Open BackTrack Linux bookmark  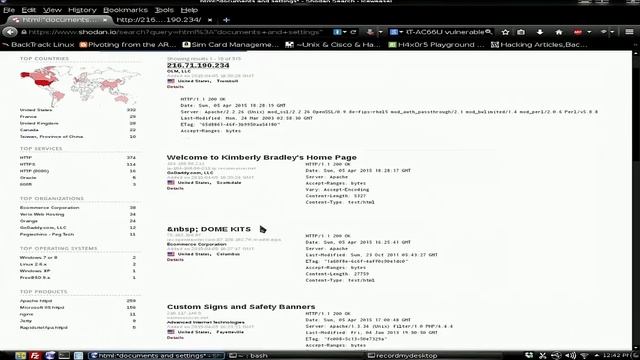click(38, 44)
